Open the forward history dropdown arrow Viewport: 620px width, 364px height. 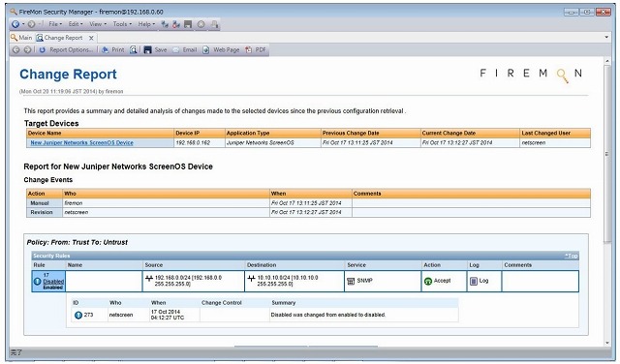click(x=39, y=24)
